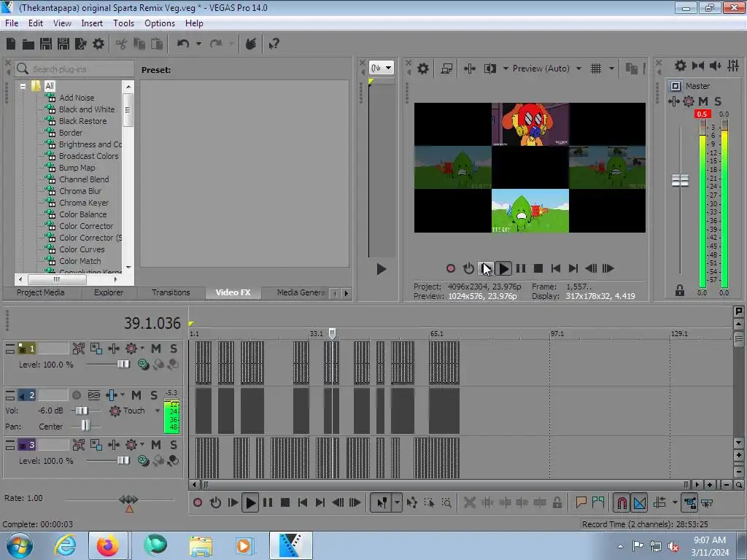Click the Normal Edit Tool in timeline toolbar
This screenshot has height=560, width=747.
tap(382, 502)
